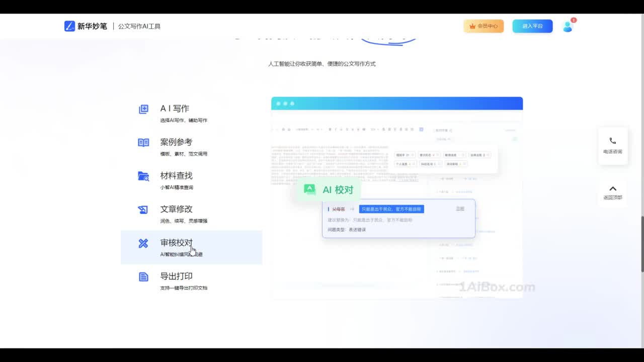Click 忽略 in the proofreading suggestion card
Viewport: 644px width, 362px height.
click(460, 209)
